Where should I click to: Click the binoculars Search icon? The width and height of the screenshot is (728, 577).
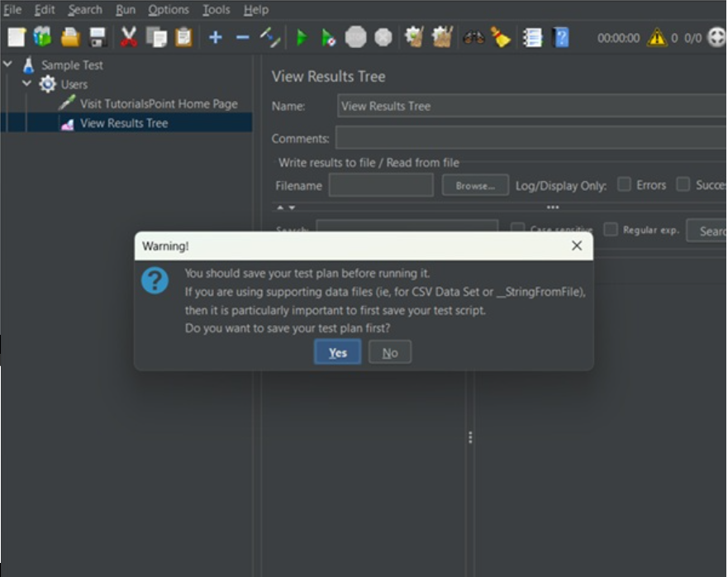coord(473,37)
